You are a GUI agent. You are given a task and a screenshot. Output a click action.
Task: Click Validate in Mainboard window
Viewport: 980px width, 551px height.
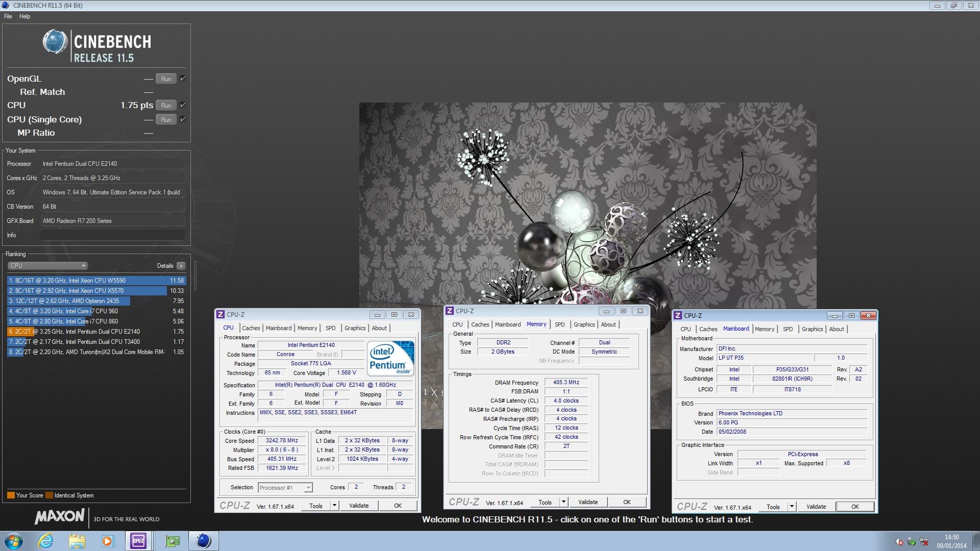tap(816, 507)
